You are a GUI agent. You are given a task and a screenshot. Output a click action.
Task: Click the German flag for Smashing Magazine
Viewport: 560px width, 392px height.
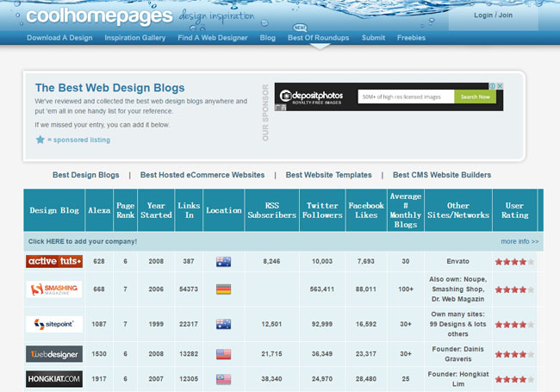pos(223,289)
